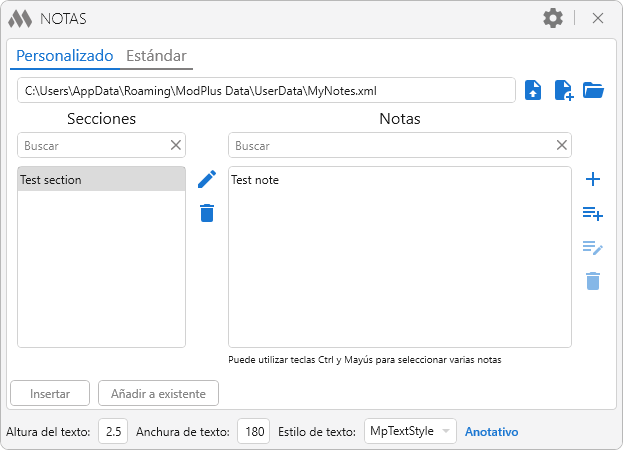623x450 pixels.
Task: Clear the Secciones search field
Action: (176, 145)
